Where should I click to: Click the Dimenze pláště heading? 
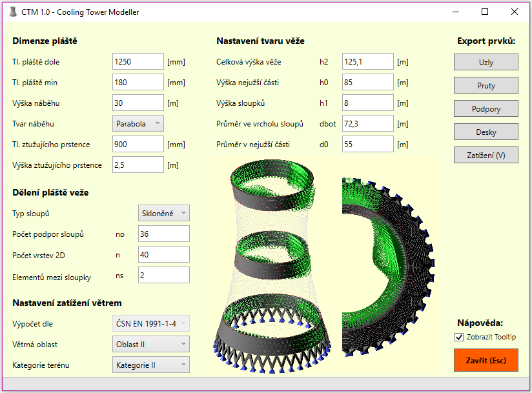click(45, 41)
